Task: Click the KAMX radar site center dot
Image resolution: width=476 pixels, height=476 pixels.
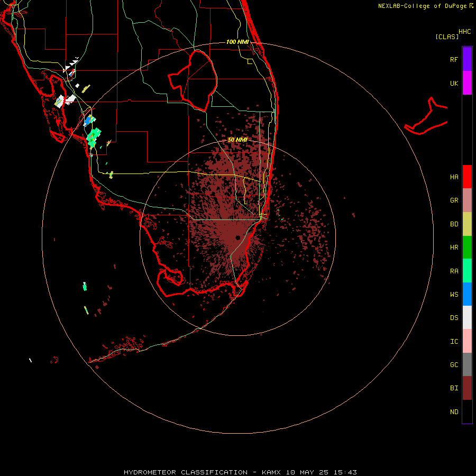Action: (237, 237)
